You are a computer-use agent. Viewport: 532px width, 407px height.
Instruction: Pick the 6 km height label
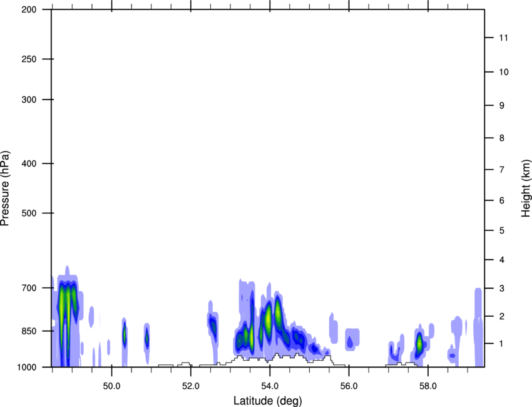click(502, 200)
